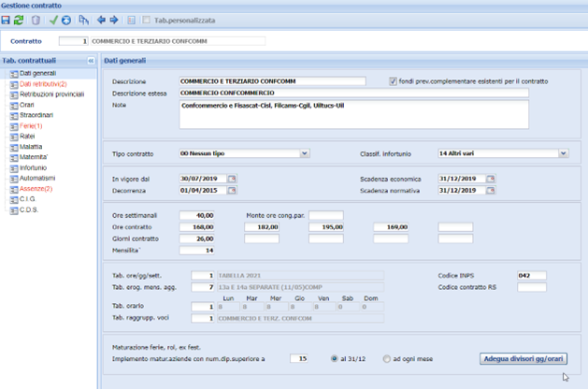Select Dati generali in the tree
588x390 pixels.
click(x=38, y=73)
